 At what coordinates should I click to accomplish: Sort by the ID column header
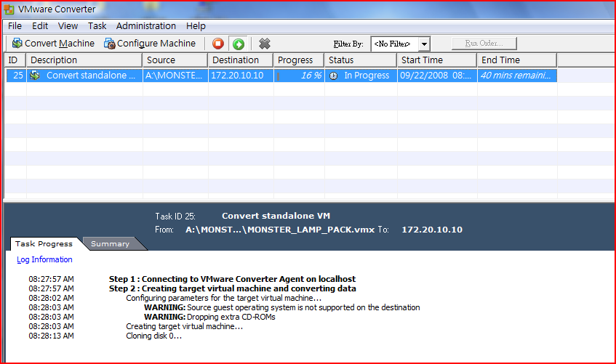pyautogui.click(x=15, y=60)
